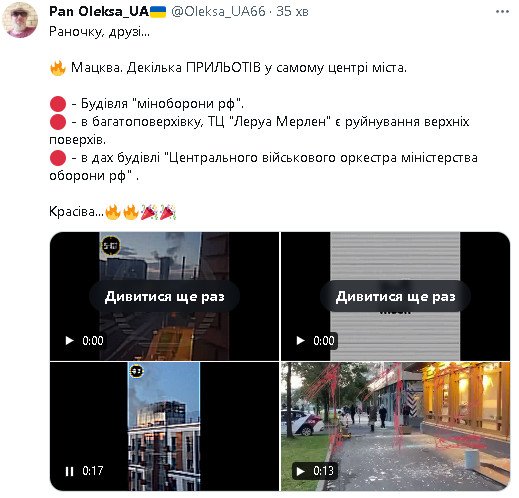Click the tweet text about 'Леруа Мерлен'
This screenshot has height=498, width=519.
point(259,130)
